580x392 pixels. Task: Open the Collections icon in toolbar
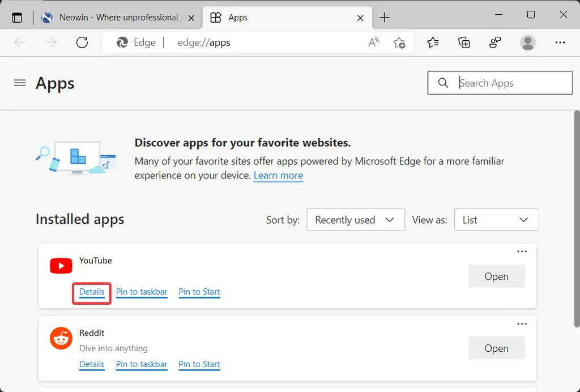click(x=464, y=42)
